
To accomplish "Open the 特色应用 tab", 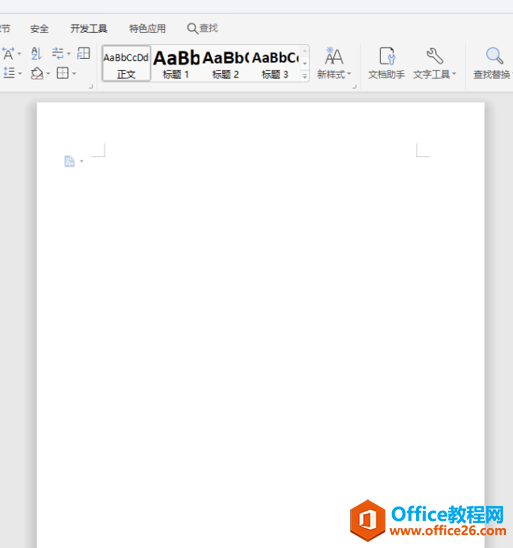I will point(147,28).
